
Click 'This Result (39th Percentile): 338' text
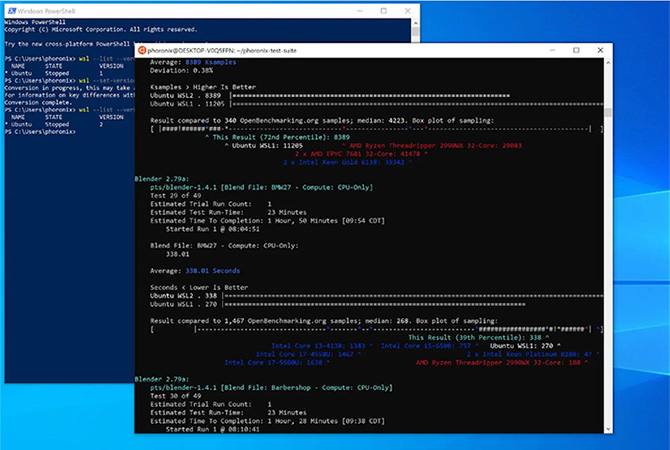coord(479,338)
